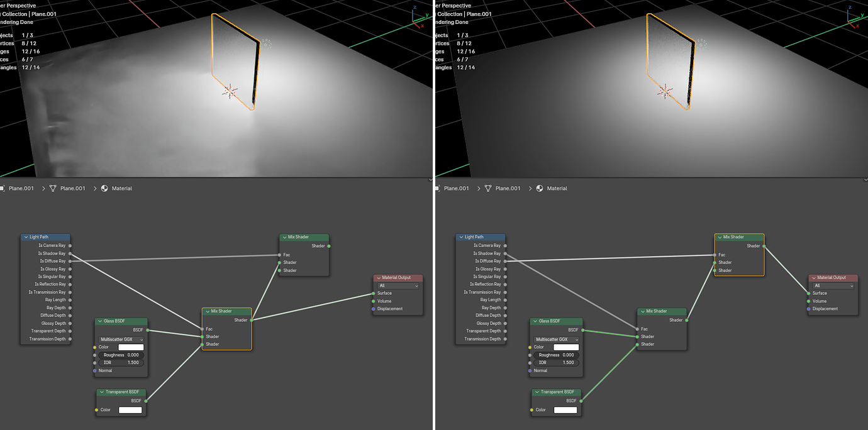Click Is Diffuse Ray output socket in left editor
868x430 pixels.
tap(70, 261)
